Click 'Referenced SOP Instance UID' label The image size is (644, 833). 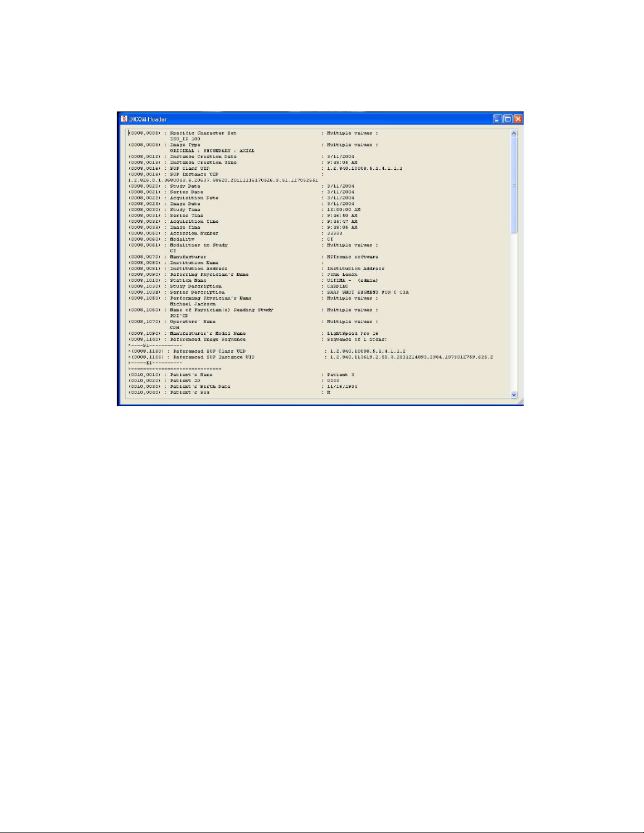point(213,357)
